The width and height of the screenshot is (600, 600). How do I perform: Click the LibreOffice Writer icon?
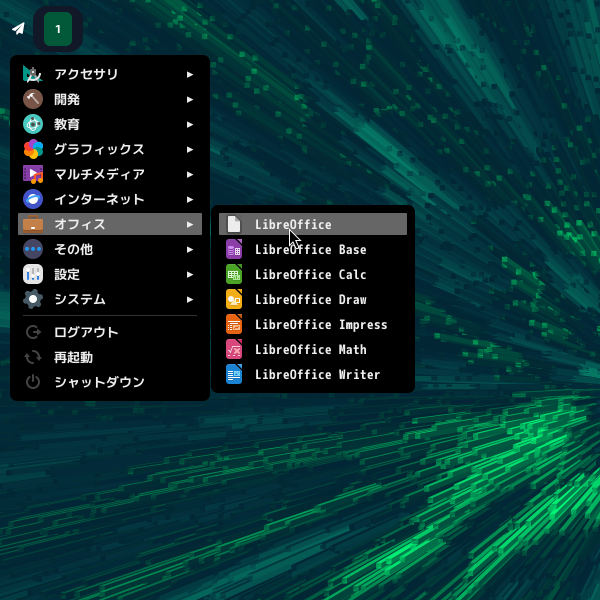click(234, 375)
